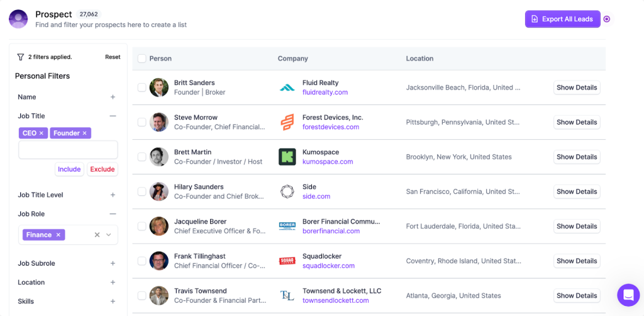Check the box for Britt Sanders

click(x=142, y=87)
